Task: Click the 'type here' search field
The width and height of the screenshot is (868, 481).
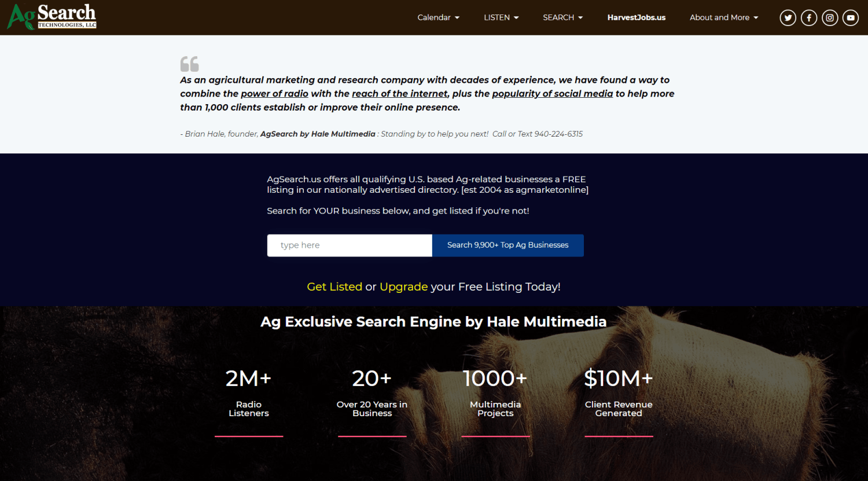Action: (350, 245)
